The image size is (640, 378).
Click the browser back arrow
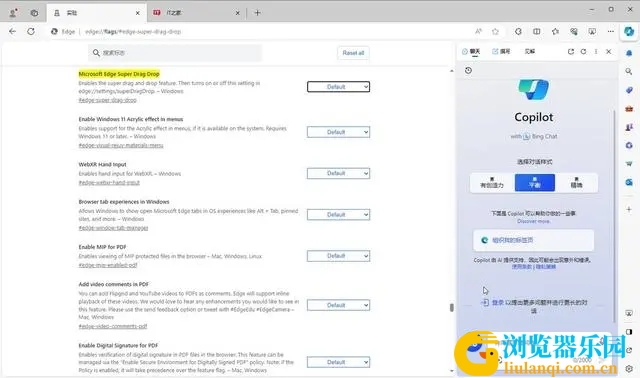(12, 31)
